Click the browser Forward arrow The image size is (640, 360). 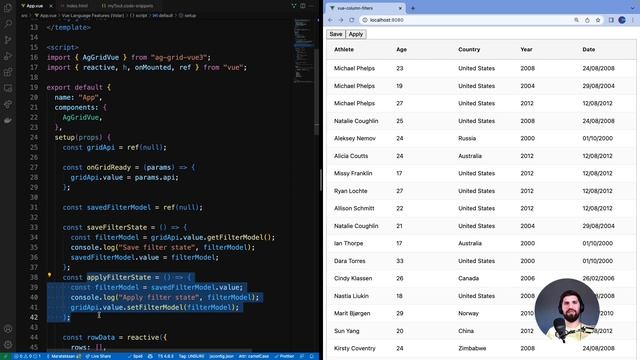point(341,20)
